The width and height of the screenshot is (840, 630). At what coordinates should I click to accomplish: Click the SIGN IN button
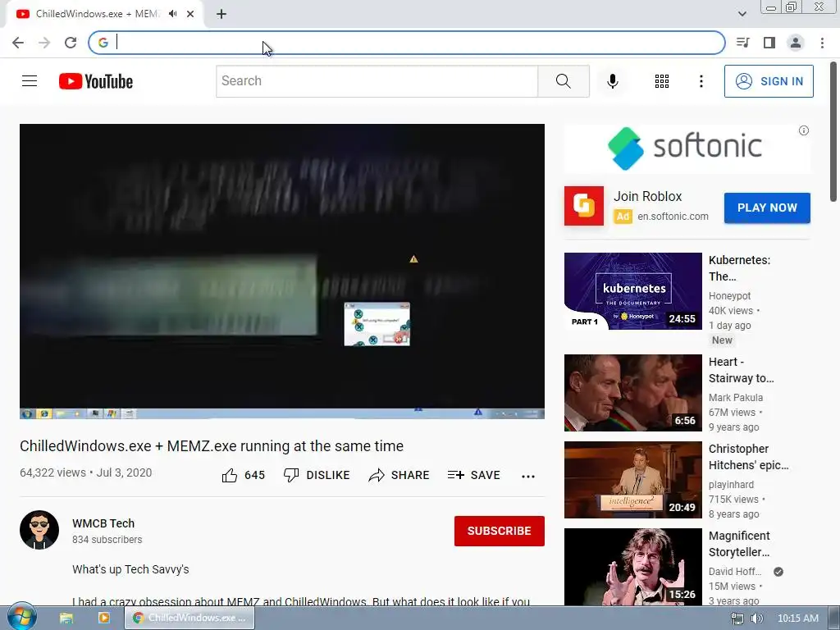(769, 81)
